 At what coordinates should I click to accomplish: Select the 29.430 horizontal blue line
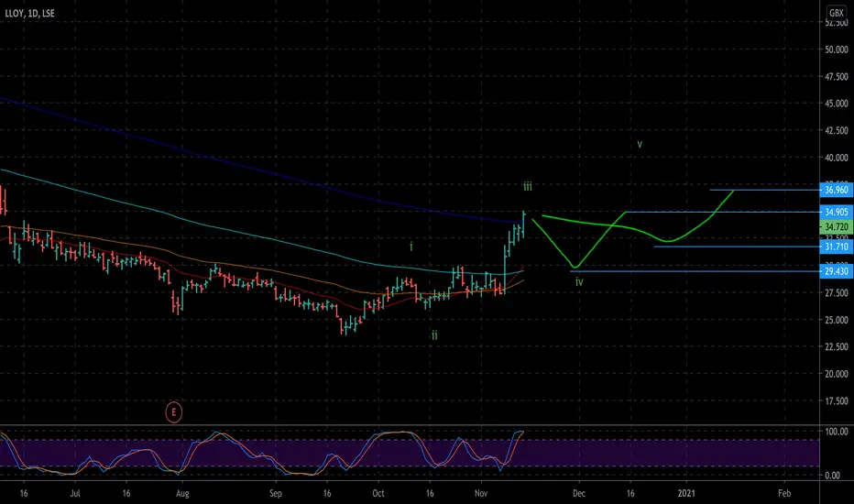tap(695, 271)
